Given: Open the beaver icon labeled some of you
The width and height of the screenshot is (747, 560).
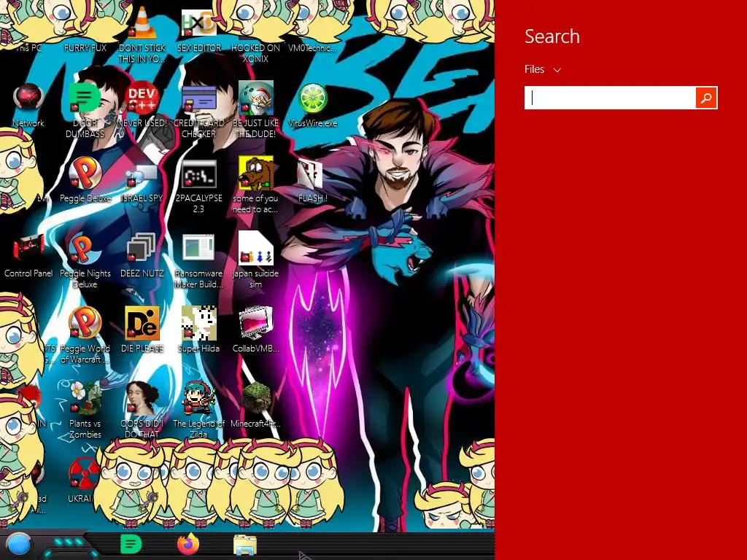Looking at the screenshot, I should point(255,172).
